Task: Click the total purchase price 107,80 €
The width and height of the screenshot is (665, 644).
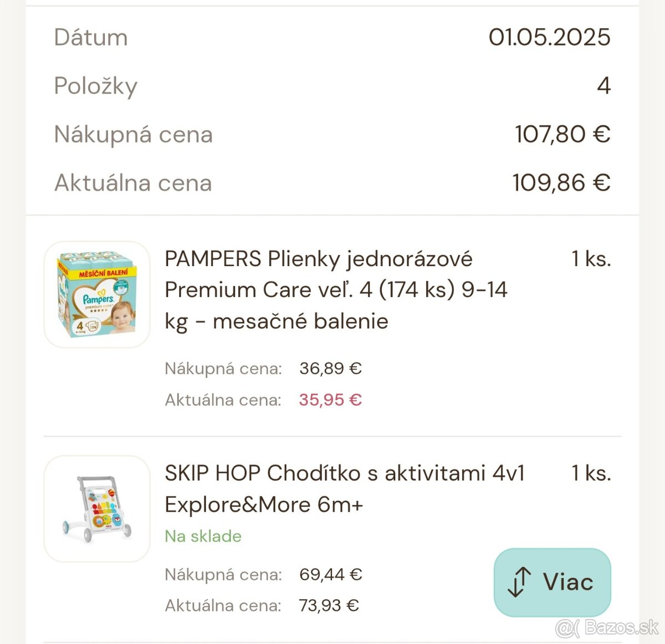Action: (562, 134)
